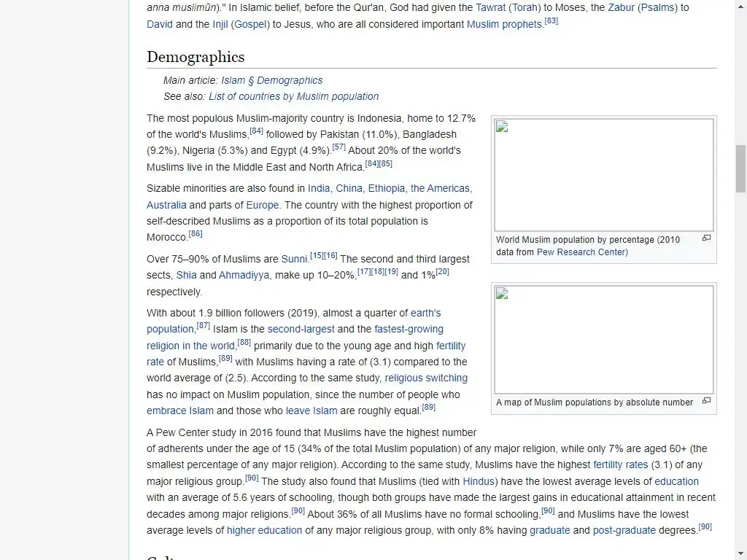Open the education link

point(676,481)
